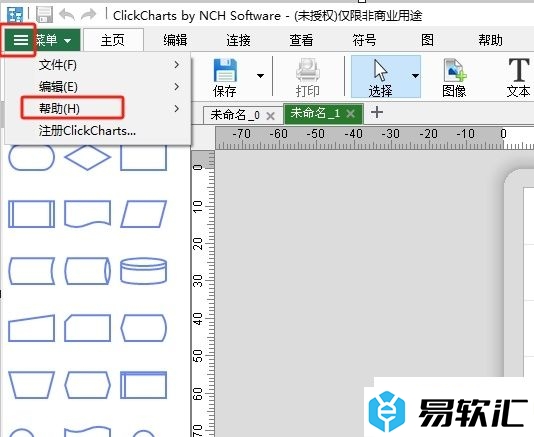Switch to the 编辑 ribbon tab
Viewport: 534px width, 437px height.
click(175, 40)
